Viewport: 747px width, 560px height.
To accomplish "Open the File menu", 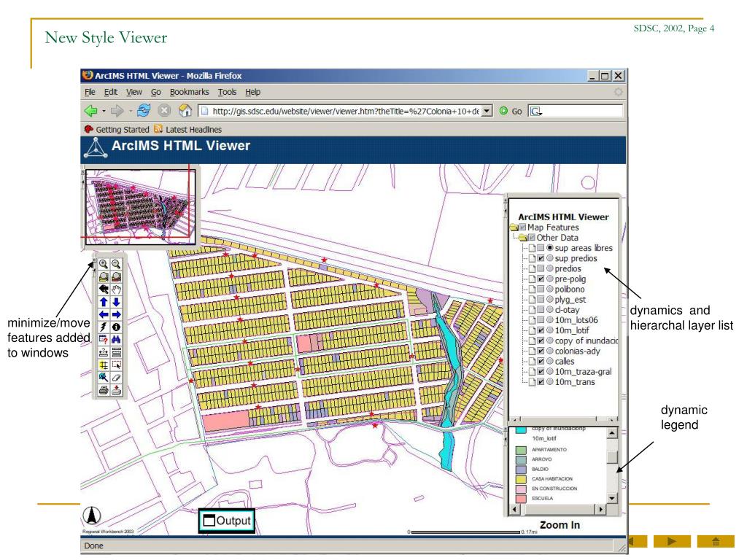I will tap(90, 92).
